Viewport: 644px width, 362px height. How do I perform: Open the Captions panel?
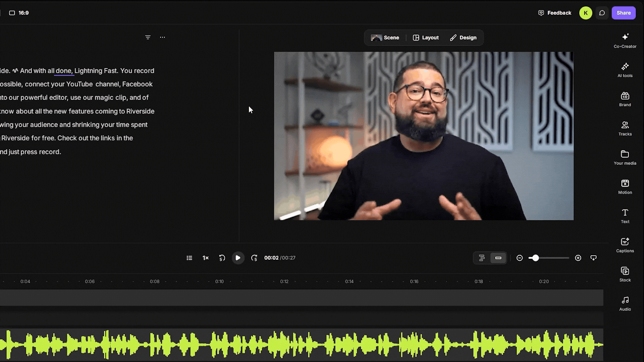(625, 245)
